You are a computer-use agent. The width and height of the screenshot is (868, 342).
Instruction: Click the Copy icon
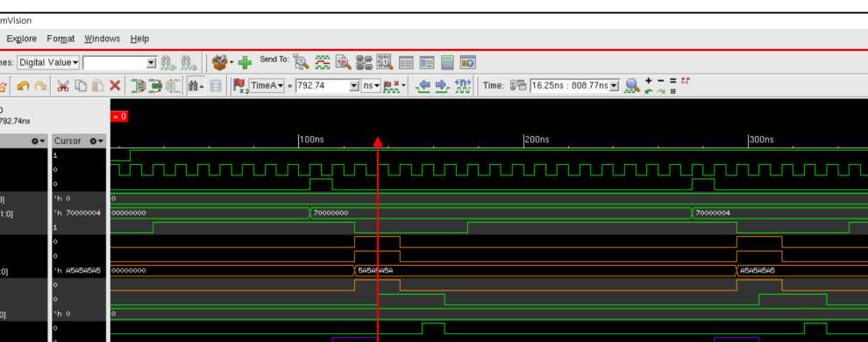click(81, 86)
